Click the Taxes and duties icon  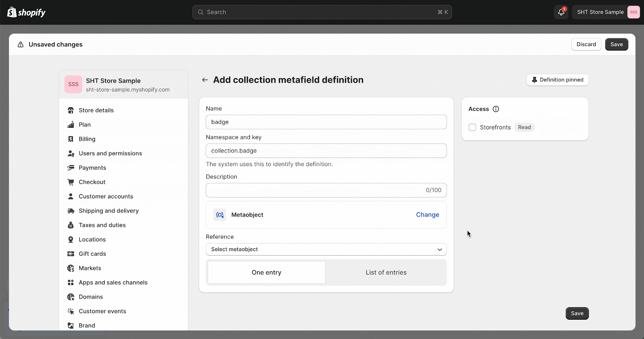click(71, 225)
